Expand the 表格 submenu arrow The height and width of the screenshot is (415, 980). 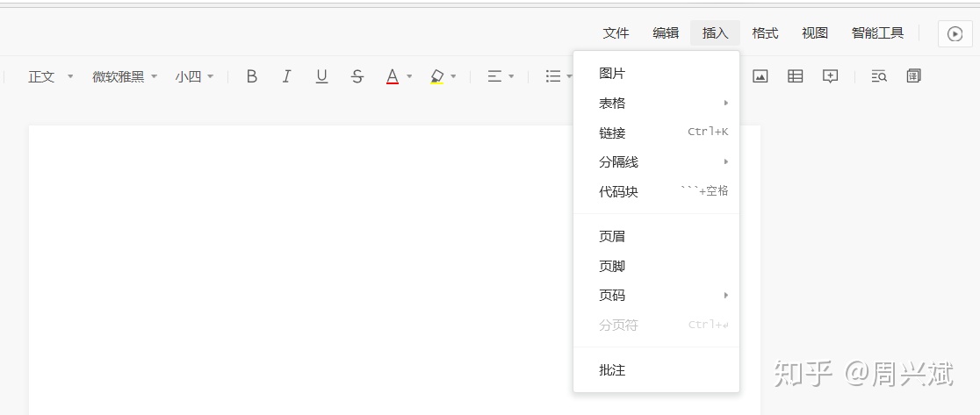(x=725, y=103)
